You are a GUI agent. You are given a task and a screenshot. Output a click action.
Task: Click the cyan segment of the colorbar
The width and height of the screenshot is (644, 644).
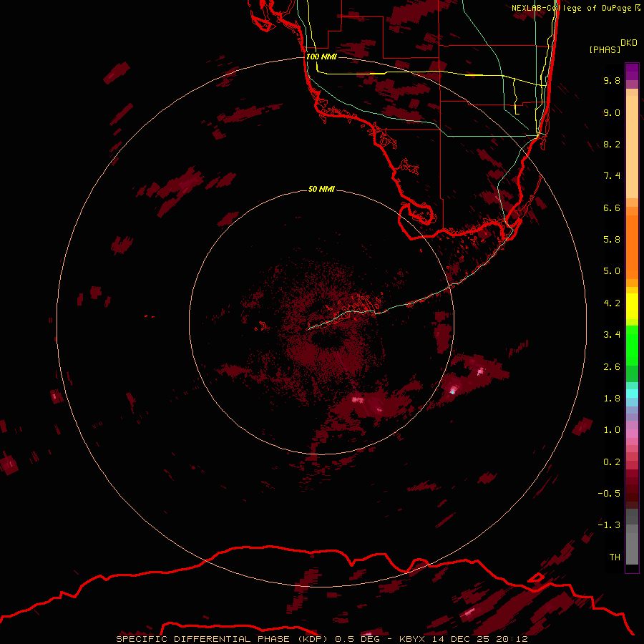point(632,394)
